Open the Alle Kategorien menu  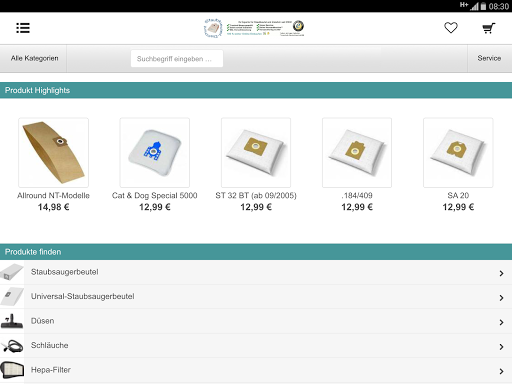coord(34,58)
